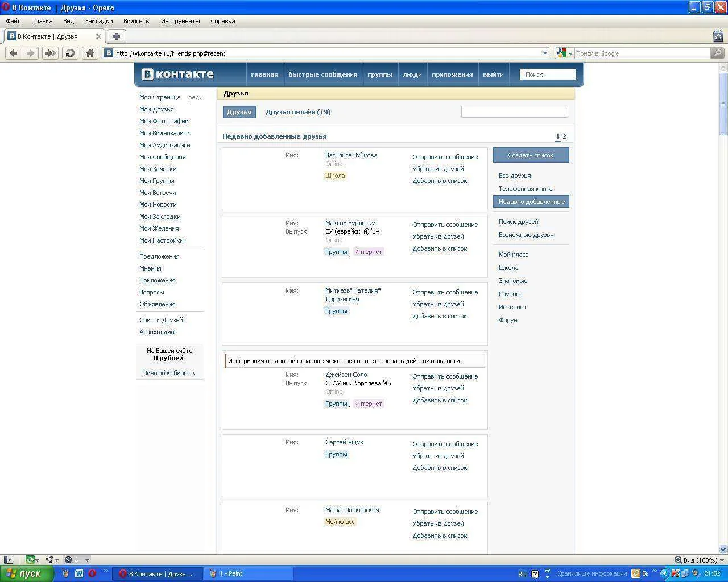Viewport: 728px width, 582px height.
Task: Open the Мои Сообщения sidebar link
Action: pyautogui.click(x=163, y=157)
